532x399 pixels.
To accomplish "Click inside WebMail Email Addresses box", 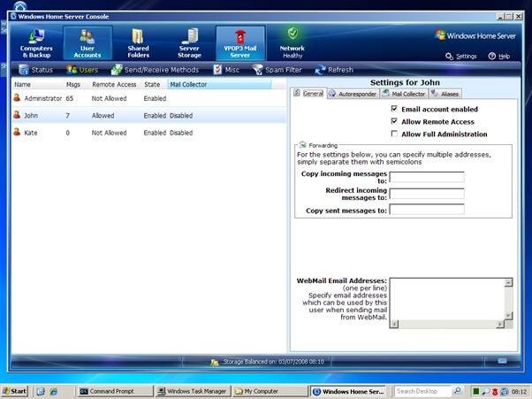I will pos(447,299).
